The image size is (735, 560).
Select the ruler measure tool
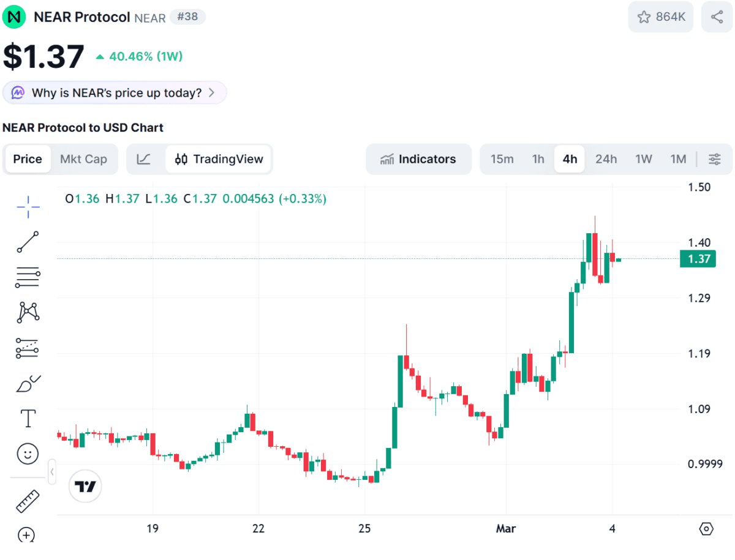(x=28, y=501)
